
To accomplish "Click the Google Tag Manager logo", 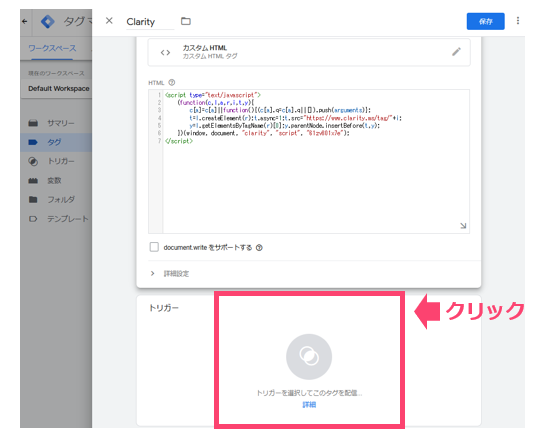I will 48,21.
